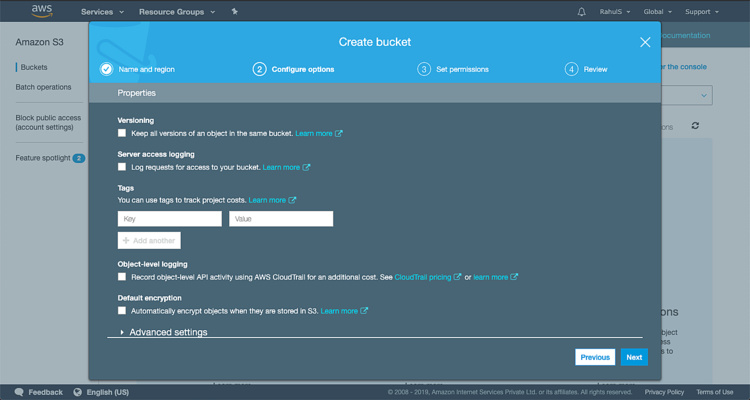Click the tag Key input field
This screenshot has height=400, width=750.
169,219
